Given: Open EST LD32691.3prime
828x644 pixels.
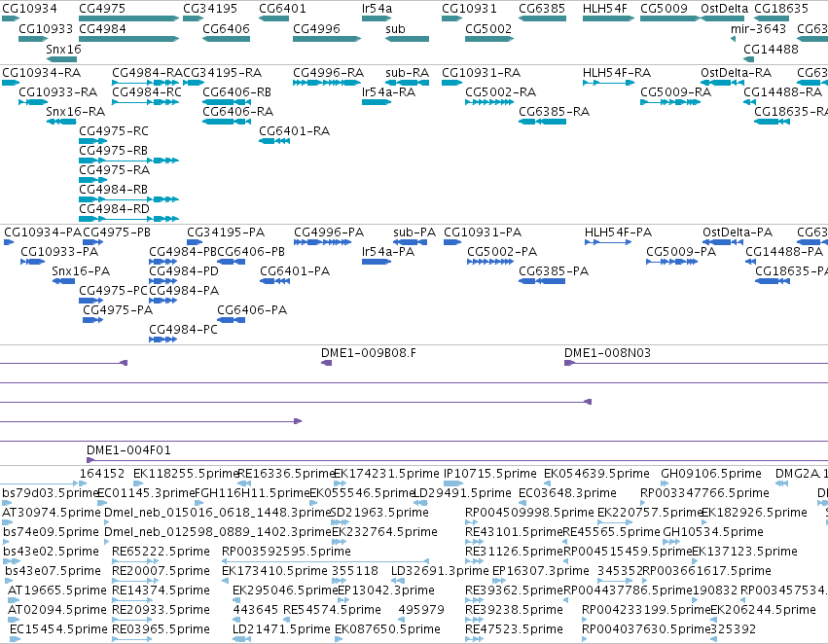Looking at the screenshot, I should [440, 571].
